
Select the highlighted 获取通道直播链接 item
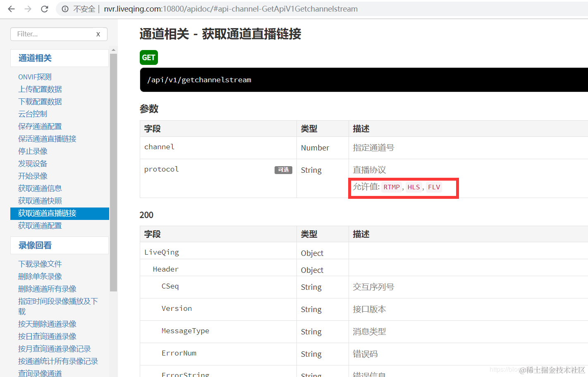click(x=60, y=213)
